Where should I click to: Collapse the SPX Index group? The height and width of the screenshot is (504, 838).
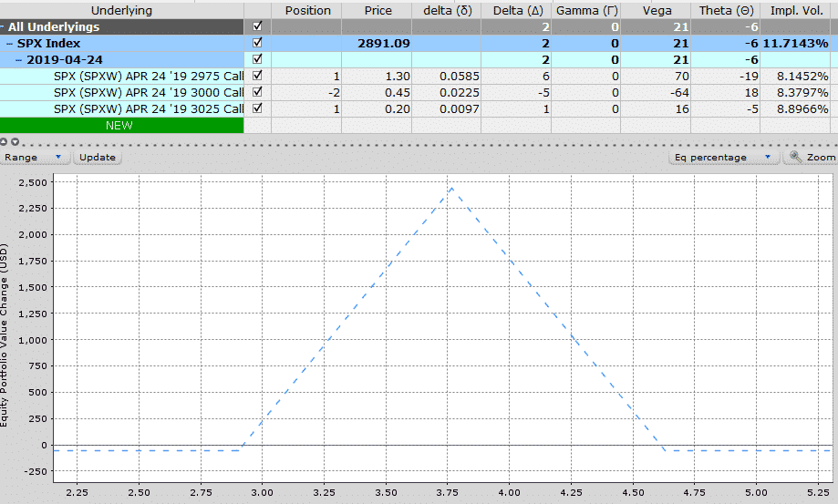(x=10, y=44)
